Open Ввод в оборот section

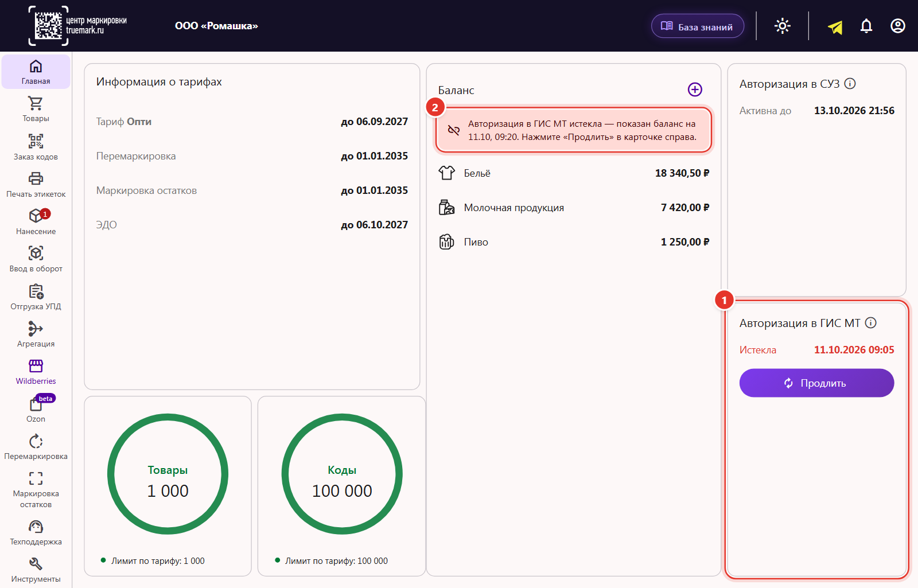tap(36, 259)
